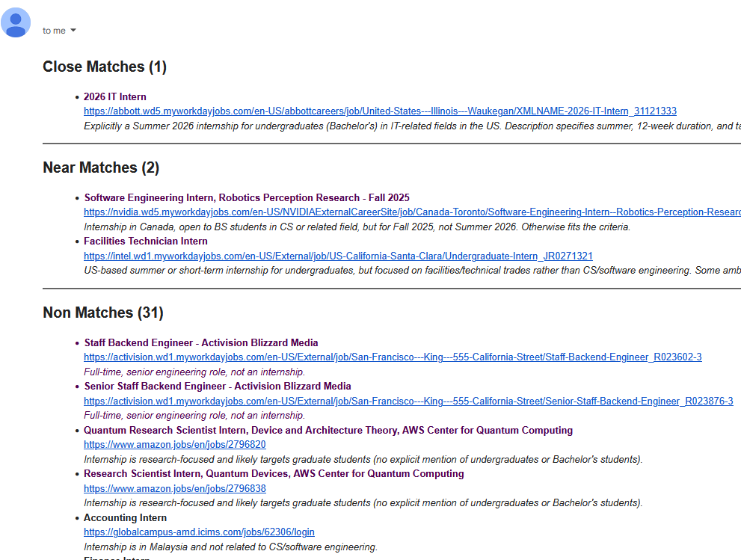The height and width of the screenshot is (560, 741).
Task: Open the Intel Undergraduate Intern posting link
Action: click(x=339, y=256)
